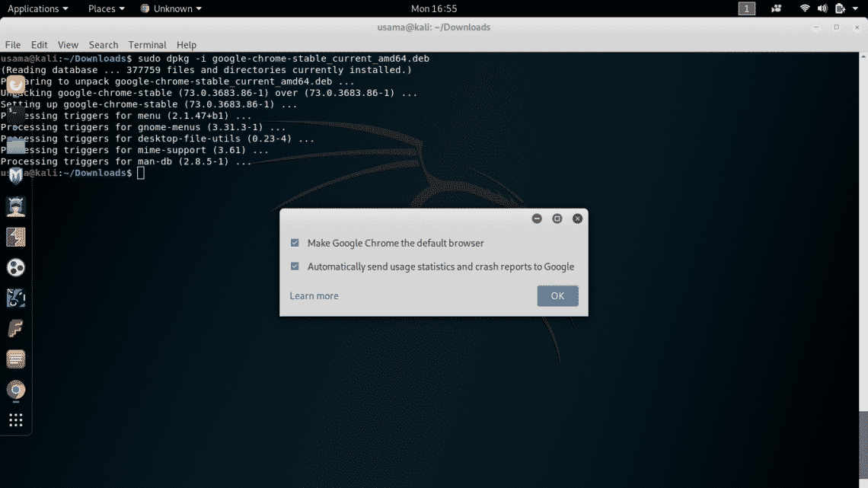This screenshot has width=868, height=488.
Task: Click the screen recorder camera icon
Action: (776, 8)
